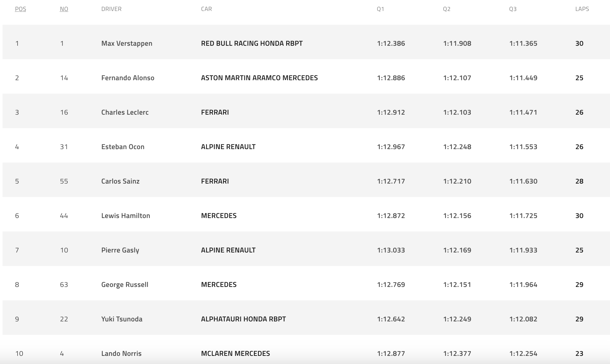
Task: Click Pierre Gasly's name
Action: 120,250
